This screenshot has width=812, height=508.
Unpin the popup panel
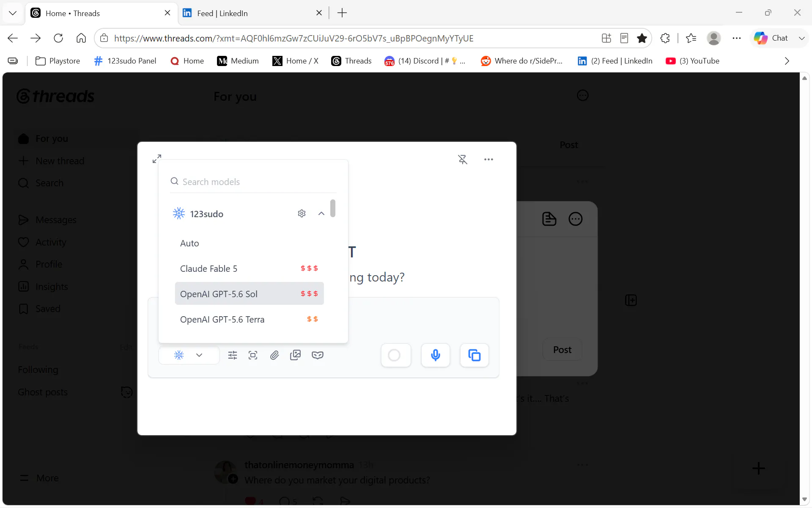tap(463, 159)
